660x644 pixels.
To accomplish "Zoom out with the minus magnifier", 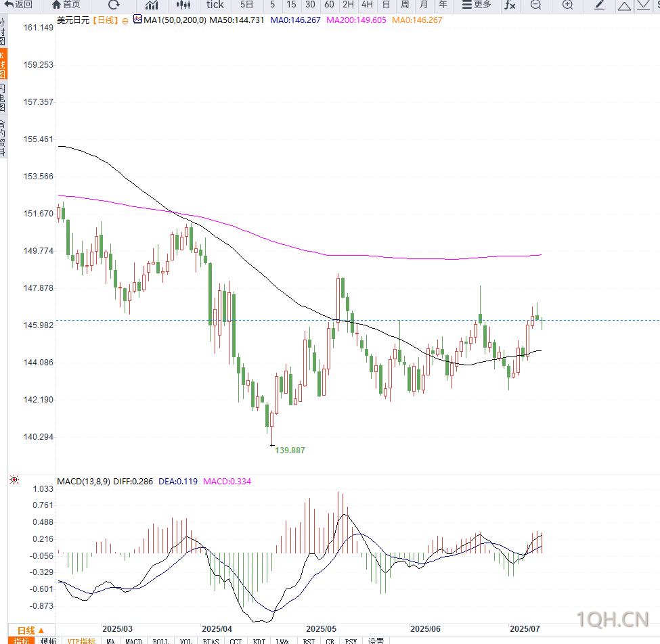I will click(535, 5).
